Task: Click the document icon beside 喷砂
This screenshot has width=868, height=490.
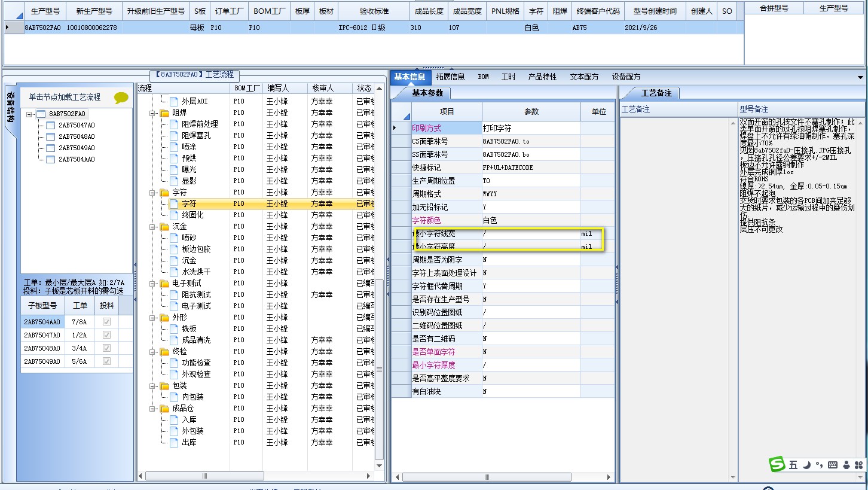Action: 174,238
